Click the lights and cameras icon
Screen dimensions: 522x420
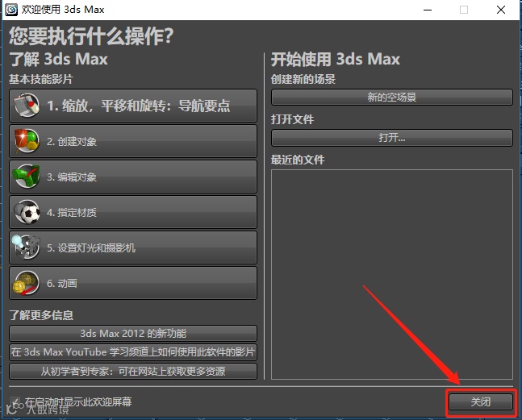(x=26, y=247)
